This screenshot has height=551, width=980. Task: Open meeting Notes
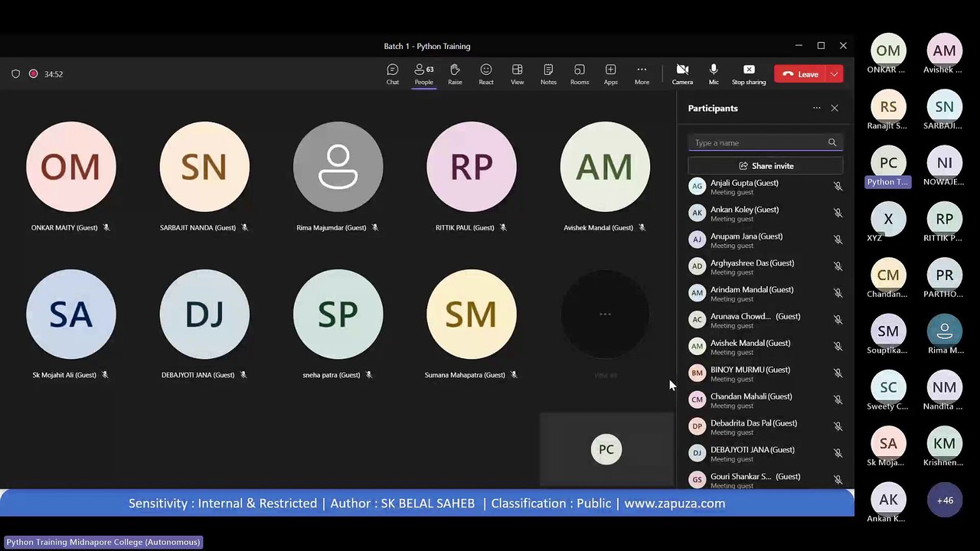coord(548,73)
